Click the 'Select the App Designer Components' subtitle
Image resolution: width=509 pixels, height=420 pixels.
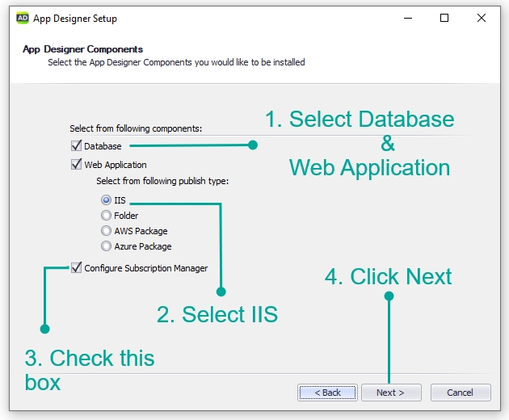click(176, 62)
